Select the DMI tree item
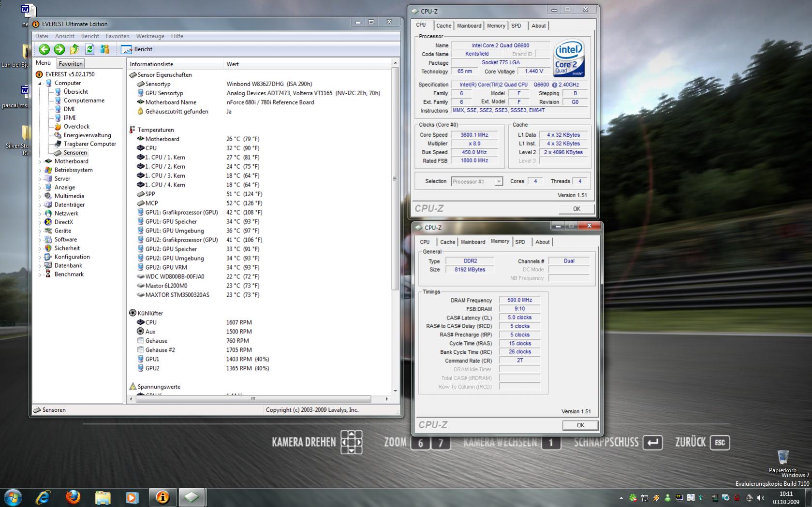The image size is (812, 507). (69, 109)
